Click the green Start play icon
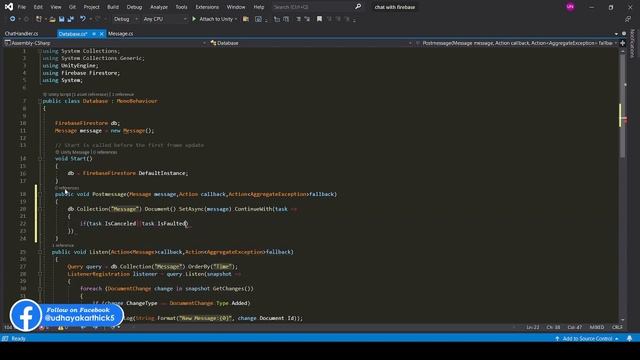This screenshot has height=360, width=640. [x=194, y=19]
